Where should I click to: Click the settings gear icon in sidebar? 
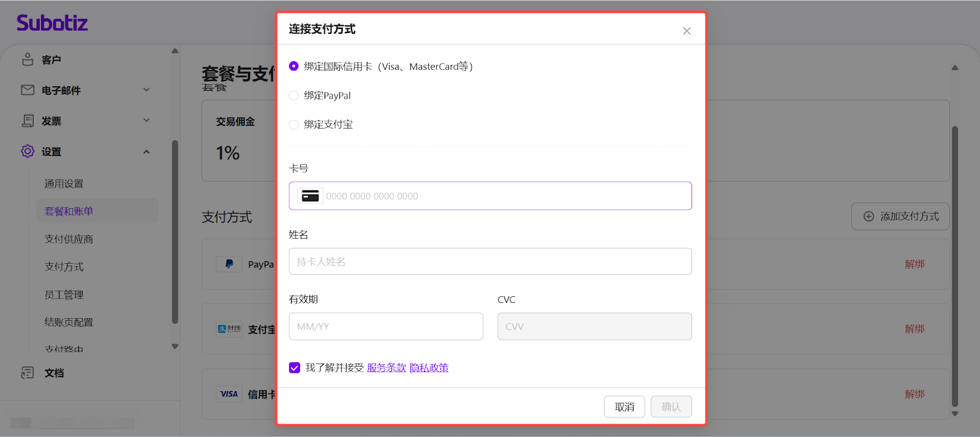(x=28, y=151)
